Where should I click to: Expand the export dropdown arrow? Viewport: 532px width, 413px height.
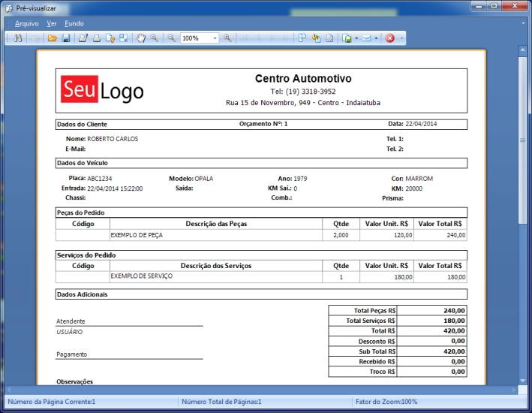click(x=356, y=38)
